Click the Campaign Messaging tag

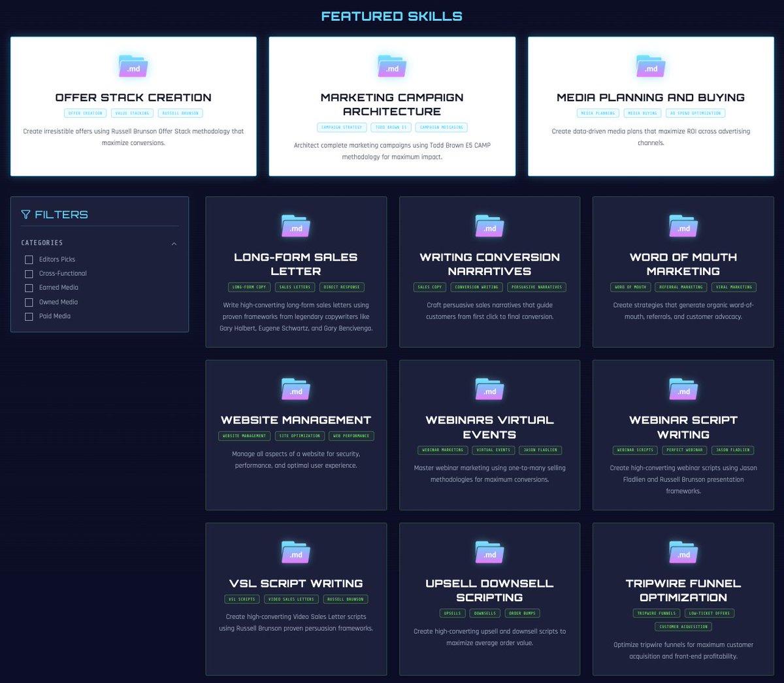442,127
